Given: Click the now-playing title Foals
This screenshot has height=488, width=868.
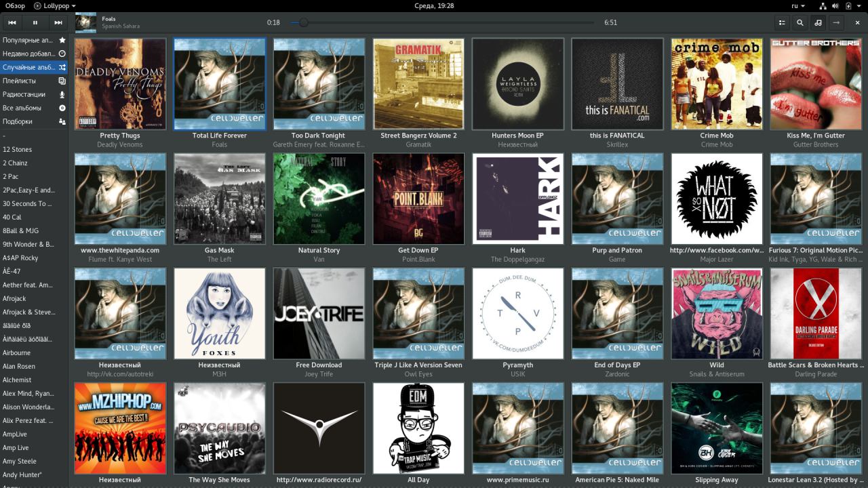Looking at the screenshot, I should (108, 19).
